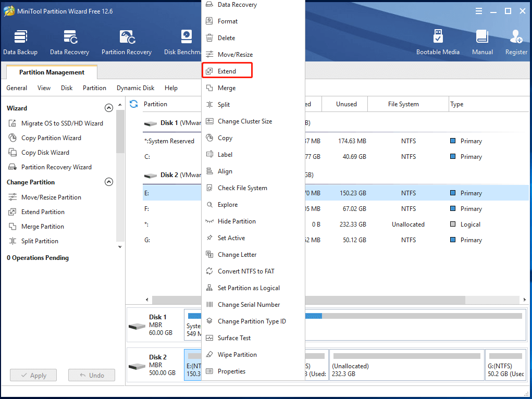
Task: Start the Copy Disk Wizard
Action: point(39,152)
